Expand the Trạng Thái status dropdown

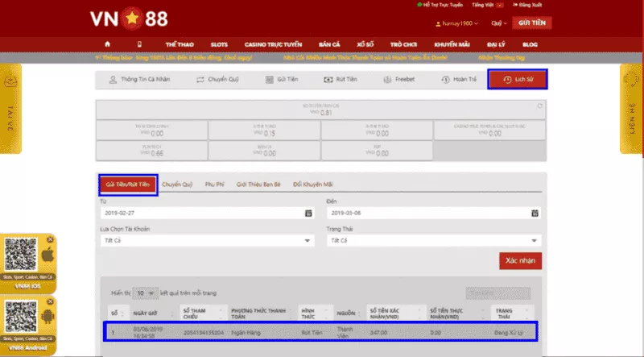(x=434, y=241)
